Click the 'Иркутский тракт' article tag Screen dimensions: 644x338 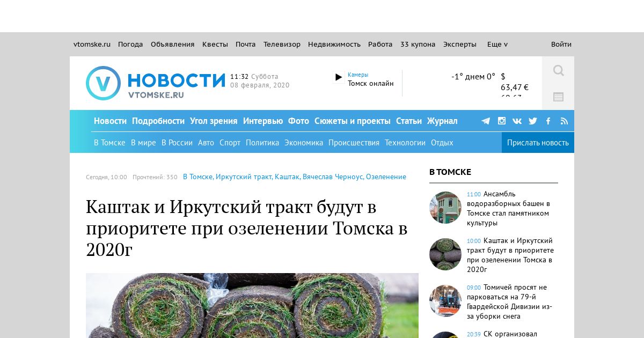tap(244, 177)
